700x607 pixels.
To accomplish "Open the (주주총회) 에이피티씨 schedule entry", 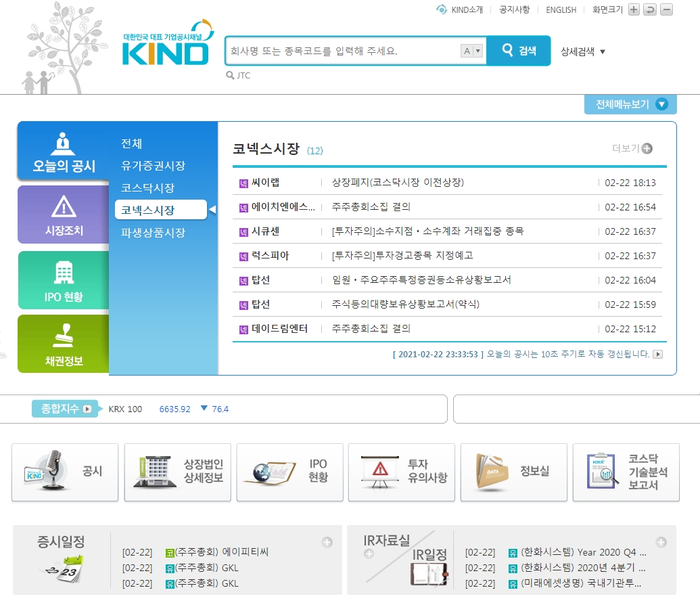I will [x=222, y=552].
